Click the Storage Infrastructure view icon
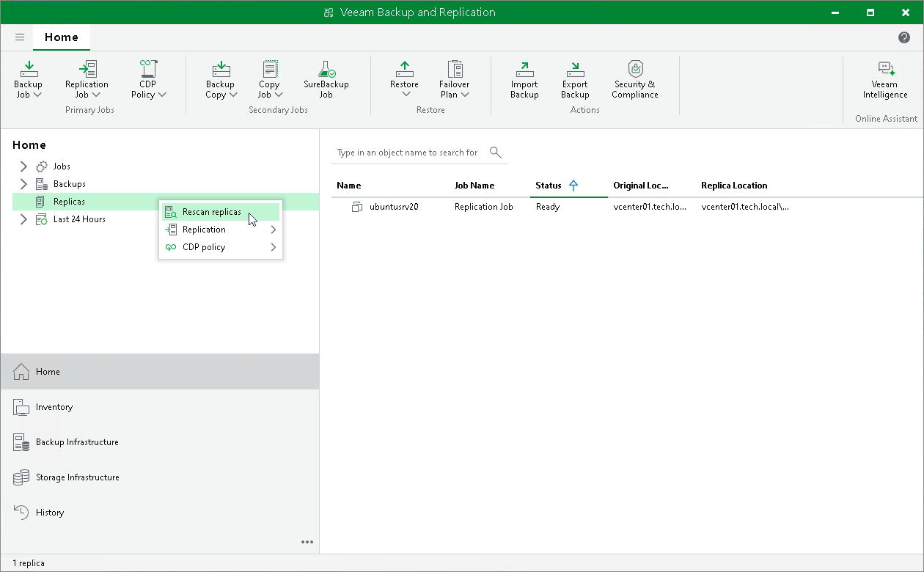The width and height of the screenshot is (924, 572). 22,477
